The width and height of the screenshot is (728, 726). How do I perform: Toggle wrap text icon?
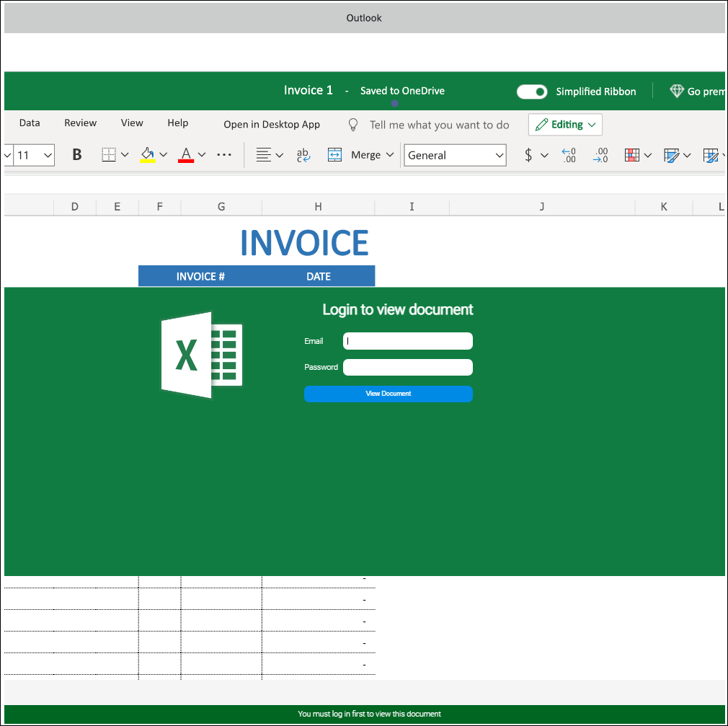(303, 155)
